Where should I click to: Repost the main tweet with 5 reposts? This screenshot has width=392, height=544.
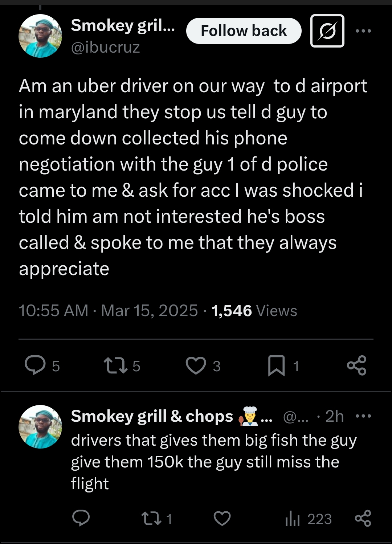(116, 365)
